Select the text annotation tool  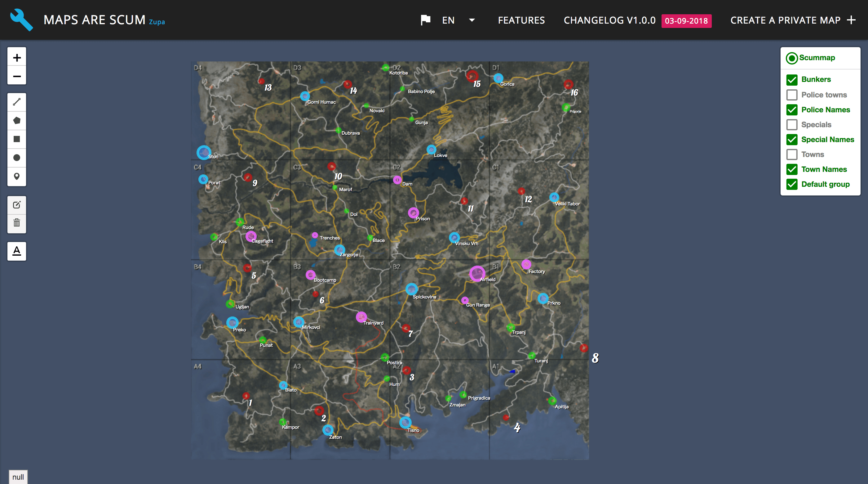point(16,251)
